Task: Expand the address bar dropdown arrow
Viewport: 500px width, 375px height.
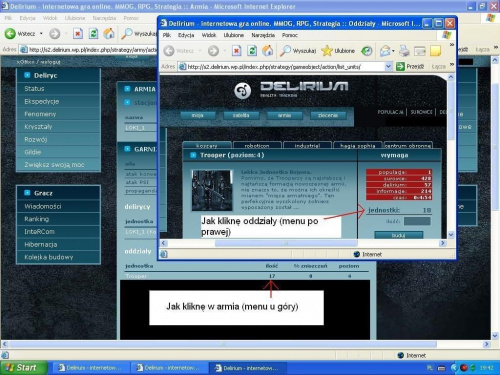Action: point(388,67)
